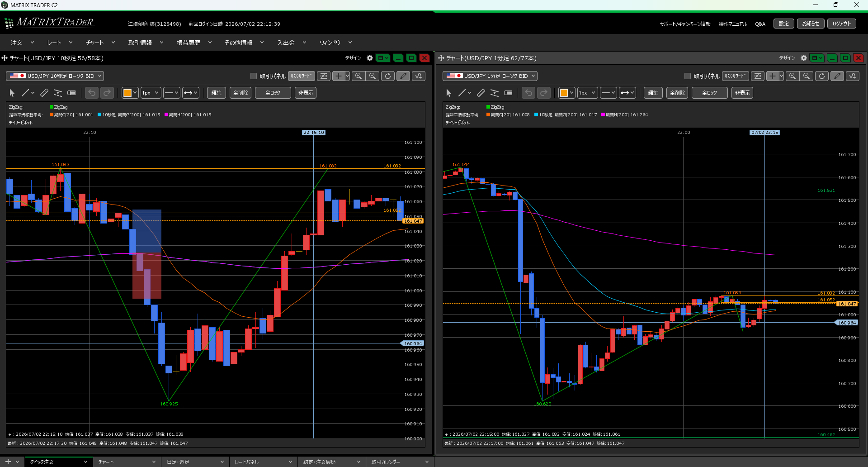Toggle the pencil drawing toolbar in the 10秒足 chart

click(x=403, y=76)
